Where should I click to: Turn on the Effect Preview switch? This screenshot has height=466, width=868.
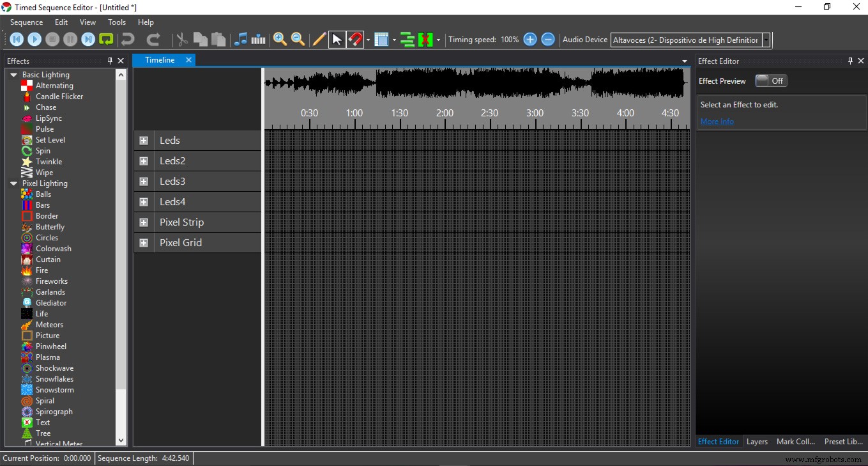coord(771,81)
